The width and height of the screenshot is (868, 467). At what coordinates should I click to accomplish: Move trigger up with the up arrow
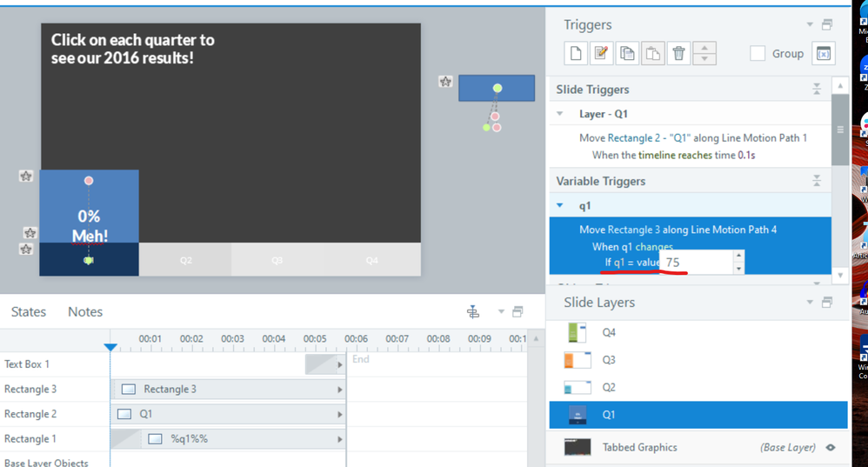pyautogui.click(x=704, y=48)
